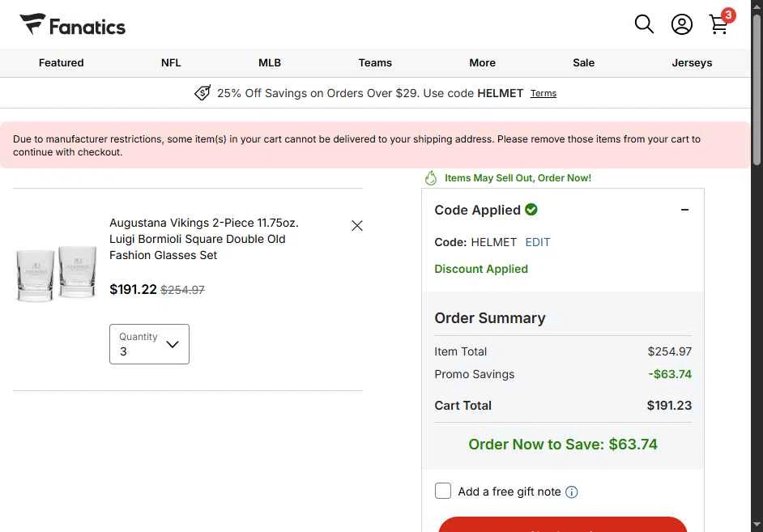Open the NFL menu
This screenshot has width=763, height=532.
pos(171,62)
